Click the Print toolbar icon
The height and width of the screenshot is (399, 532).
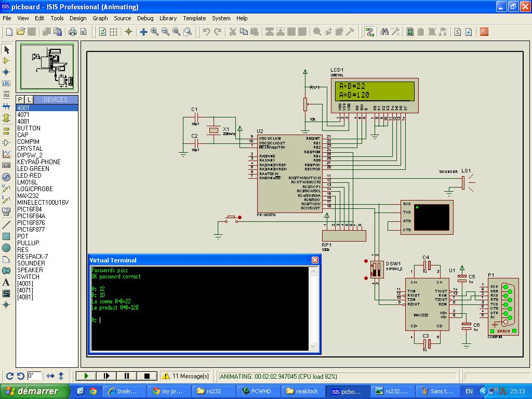[73, 32]
